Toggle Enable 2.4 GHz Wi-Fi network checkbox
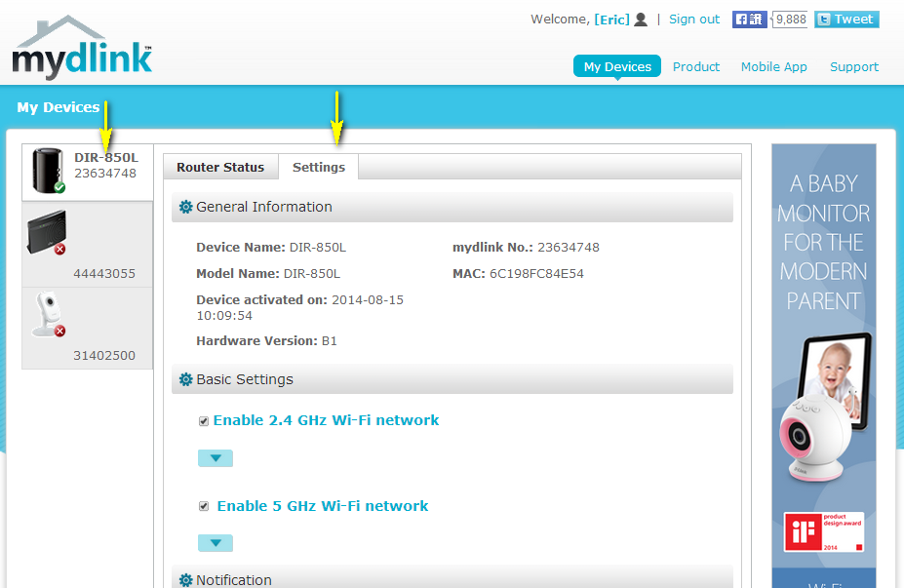Viewport: 904px width, 588px height. tap(204, 421)
